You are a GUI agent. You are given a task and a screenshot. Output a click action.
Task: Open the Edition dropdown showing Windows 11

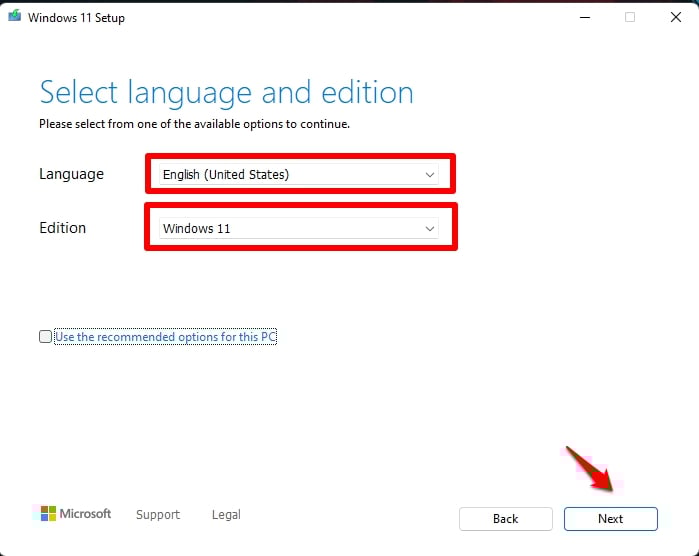click(299, 228)
